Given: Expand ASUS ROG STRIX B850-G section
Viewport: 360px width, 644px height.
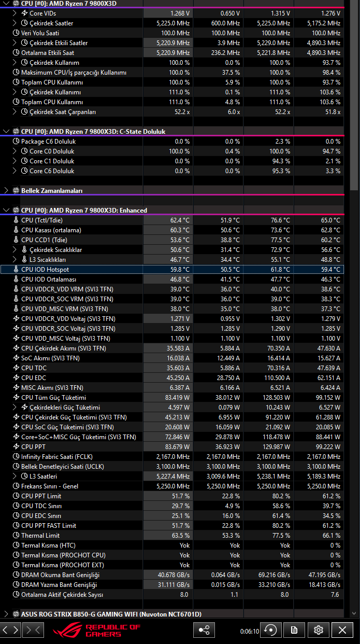Looking at the screenshot, I should click(6, 614).
